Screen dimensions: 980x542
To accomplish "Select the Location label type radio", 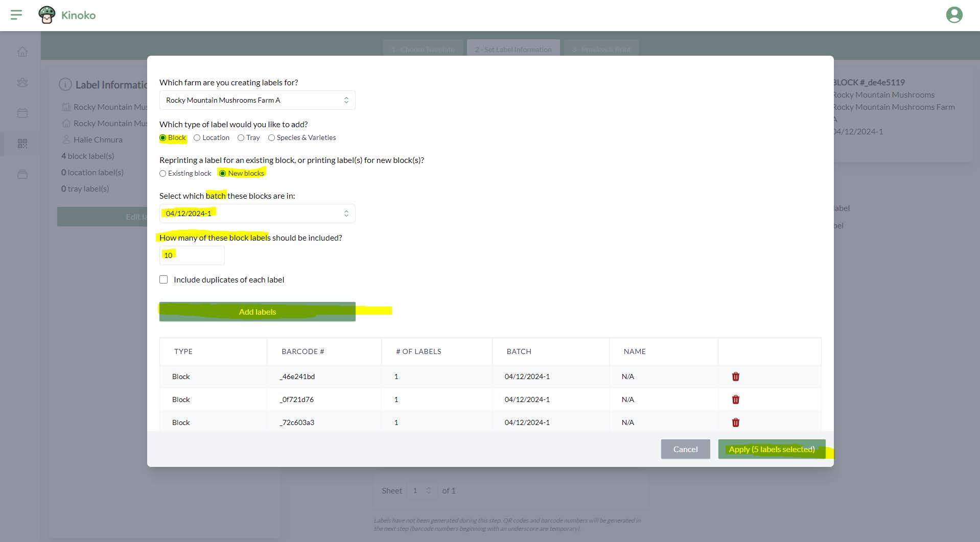I will pos(197,138).
